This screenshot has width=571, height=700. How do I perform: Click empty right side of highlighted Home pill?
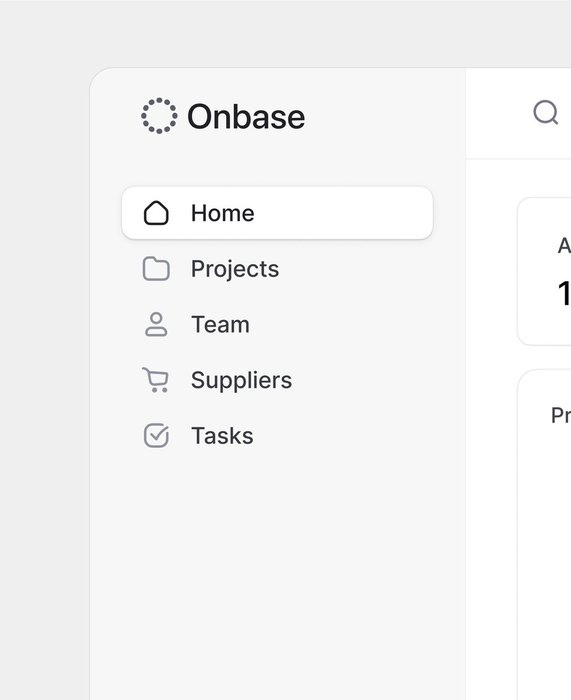(x=357, y=213)
